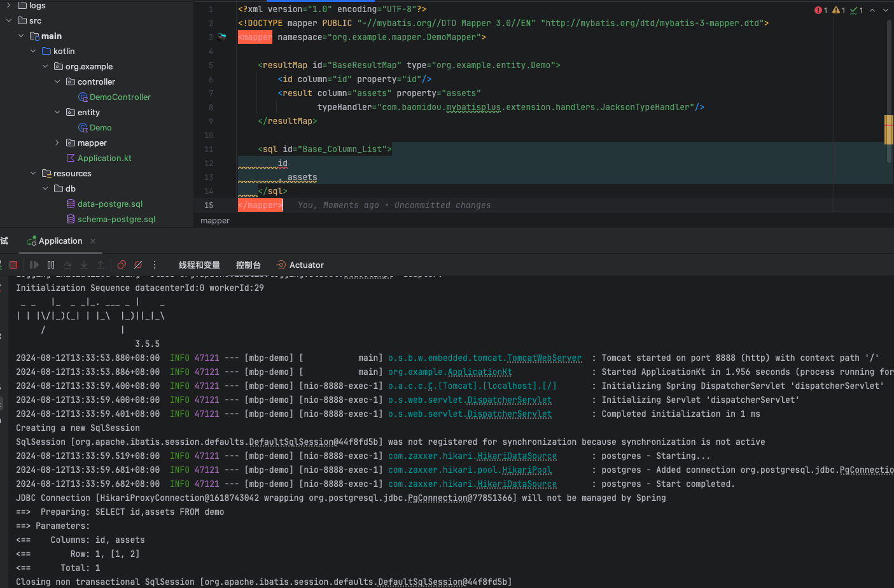Toggle the warning indicator showing 1 warning
Image resolution: width=894 pixels, height=588 pixels.
[837, 10]
